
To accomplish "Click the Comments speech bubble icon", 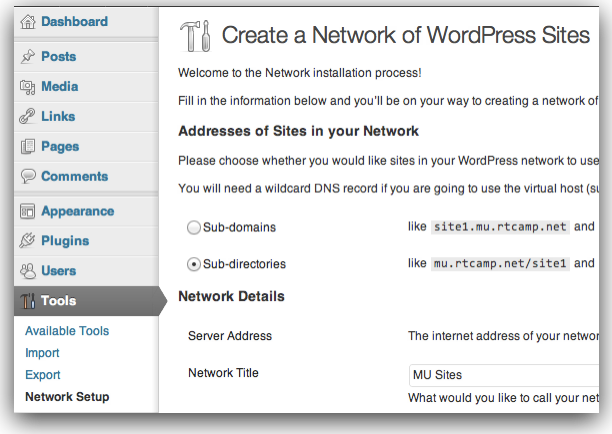I will click(28, 176).
